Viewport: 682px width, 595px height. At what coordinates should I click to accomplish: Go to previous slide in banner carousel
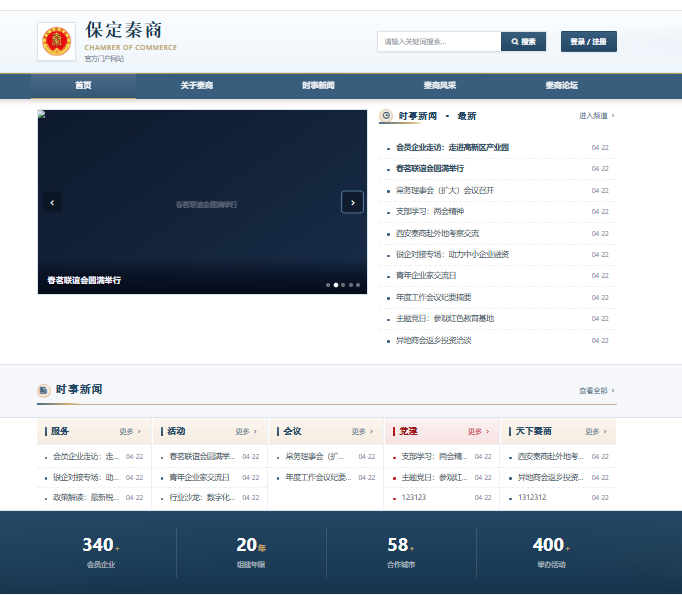coord(52,202)
